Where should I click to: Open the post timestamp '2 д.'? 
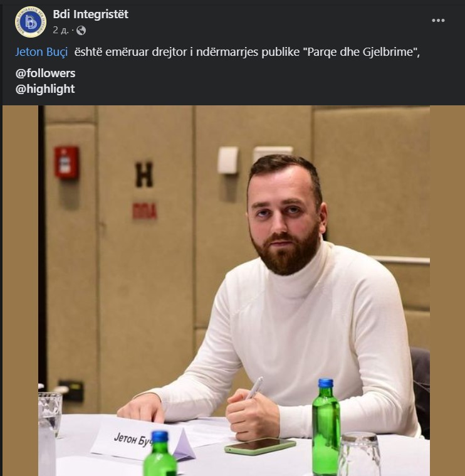(60, 30)
